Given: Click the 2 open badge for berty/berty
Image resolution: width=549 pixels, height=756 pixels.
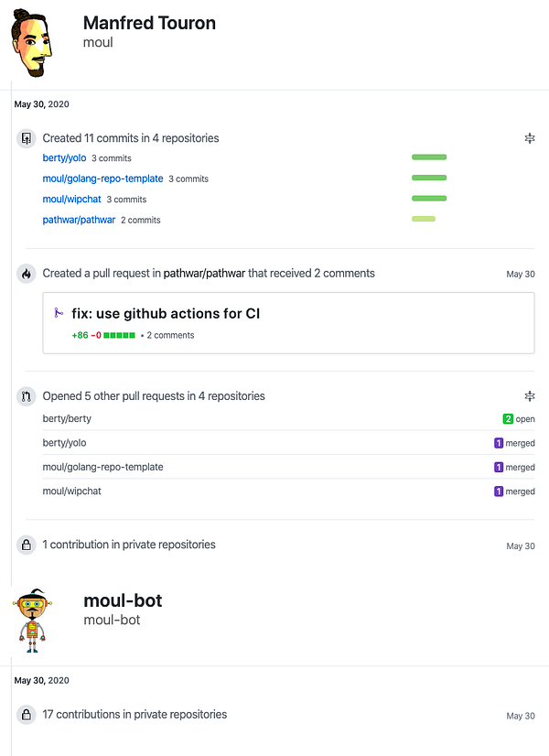Looking at the screenshot, I should [518, 419].
